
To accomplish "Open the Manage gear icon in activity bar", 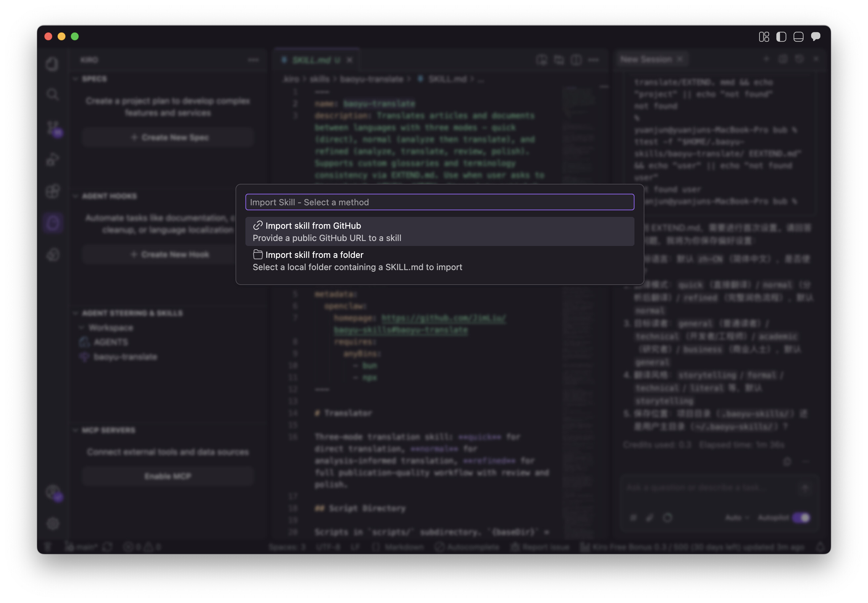I will point(53,524).
